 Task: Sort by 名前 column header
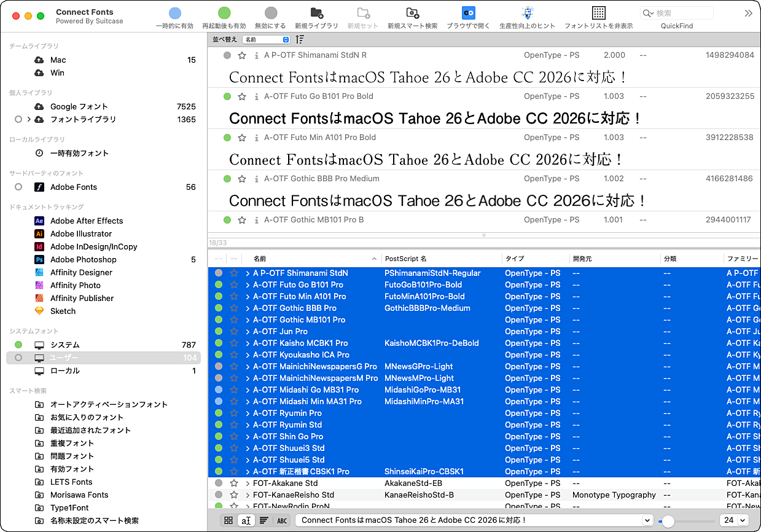313,259
